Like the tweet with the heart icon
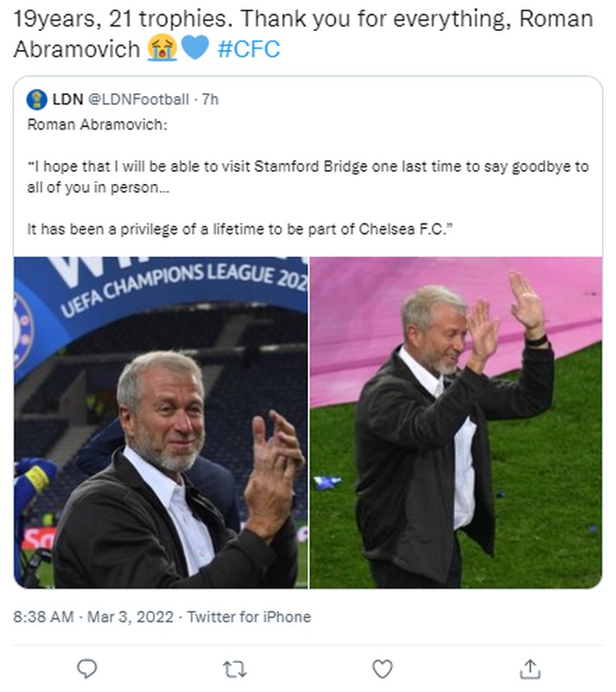This screenshot has width=616, height=692. point(382,670)
